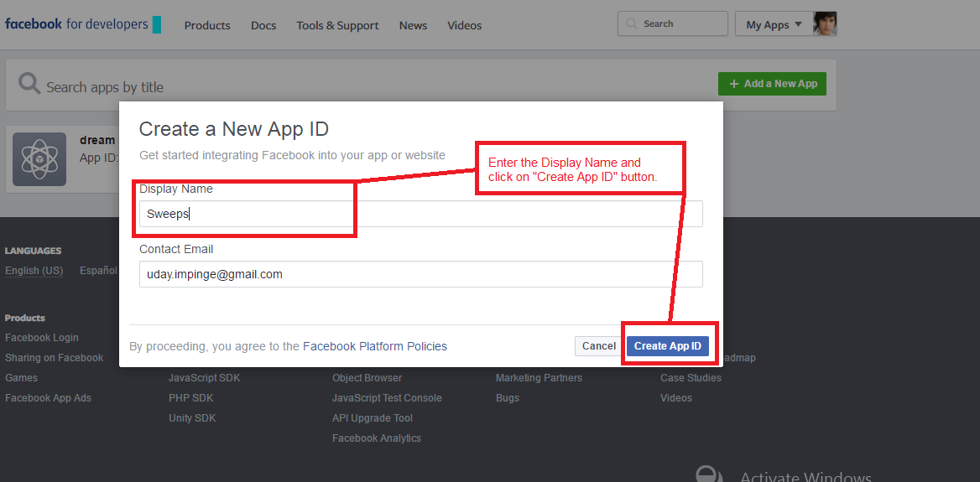The image size is (980, 482).
Task: Open Facebook App Ads footer link
Action: point(48,397)
